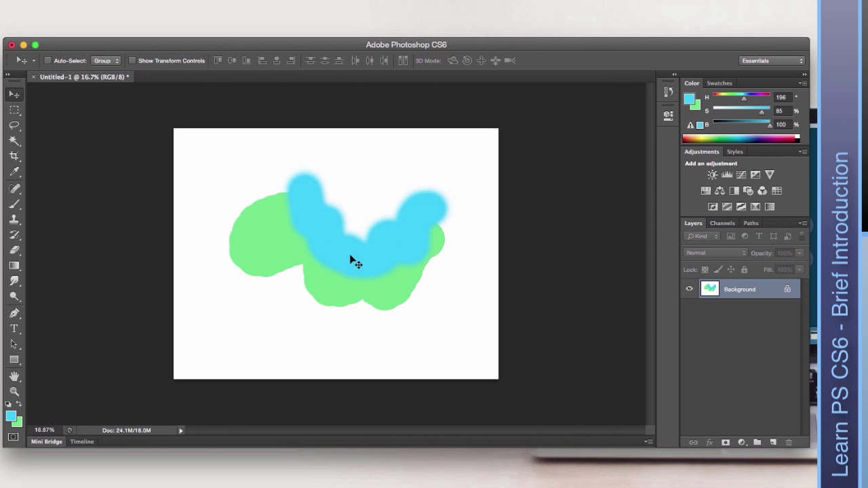Reset default foreground and background colors
The image size is (868, 488).
(9, 404)
